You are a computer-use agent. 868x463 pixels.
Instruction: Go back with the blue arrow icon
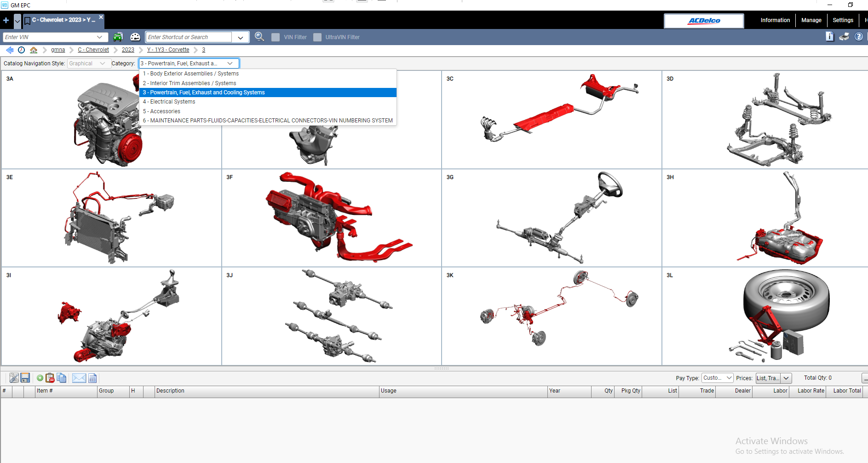[10, 50]
